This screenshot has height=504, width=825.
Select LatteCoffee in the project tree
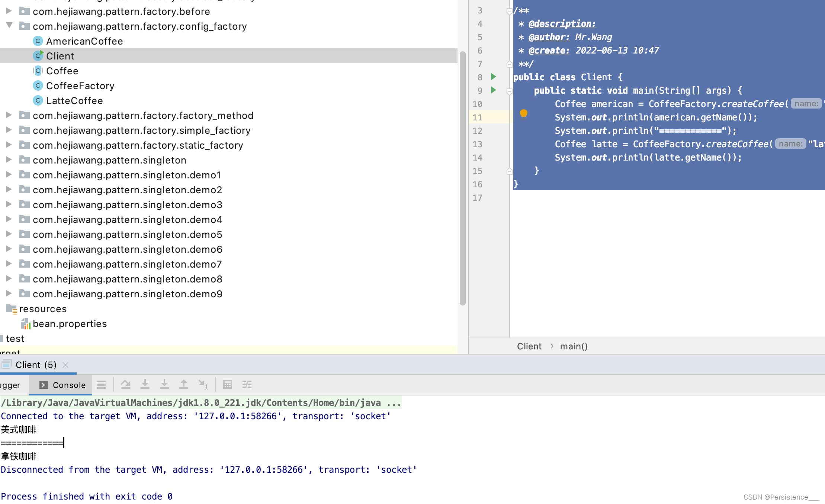(x=74, y=101)
